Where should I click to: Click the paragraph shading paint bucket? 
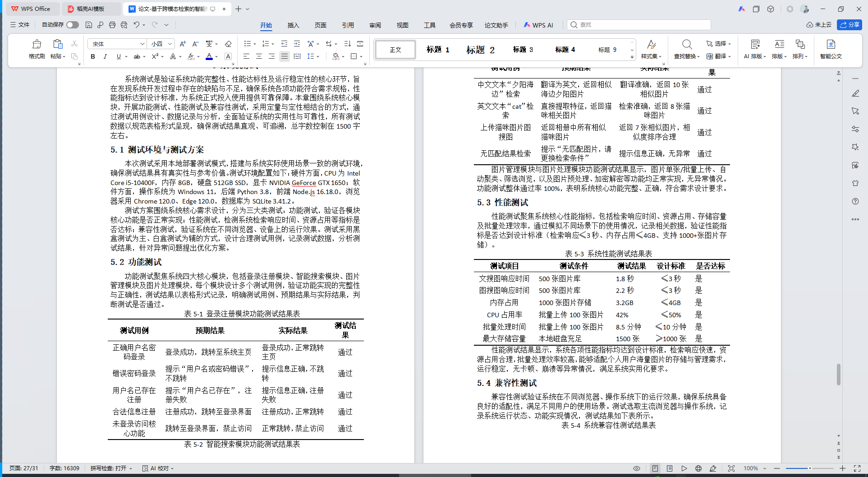click(335, 56)
